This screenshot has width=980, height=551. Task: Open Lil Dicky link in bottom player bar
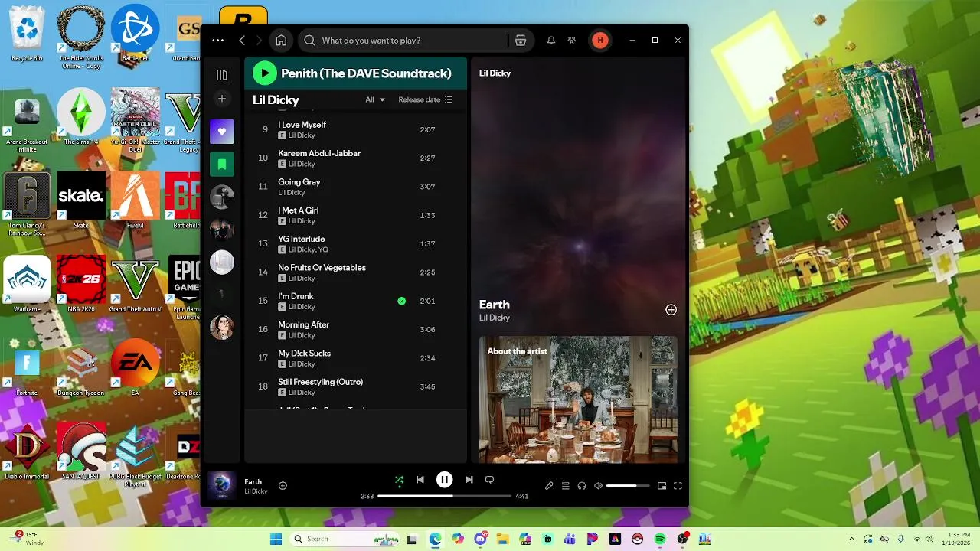256,491
